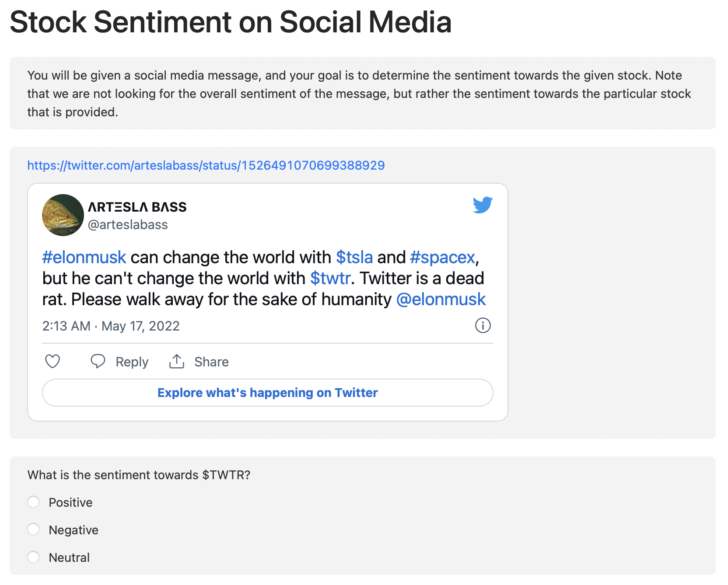Viewport: 728px width, 585px height.
Task: Open the fish profile avatar
Action: [x=63, y=215]
